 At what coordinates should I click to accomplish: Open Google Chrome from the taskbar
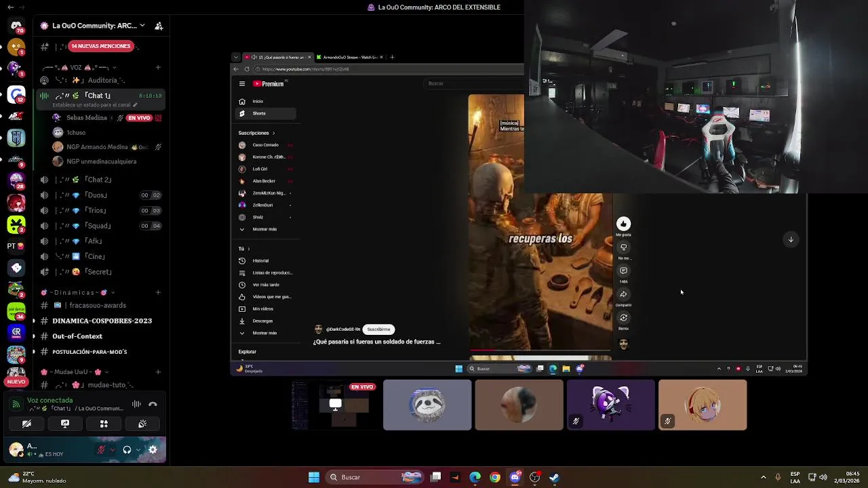[x=495, y=477]
